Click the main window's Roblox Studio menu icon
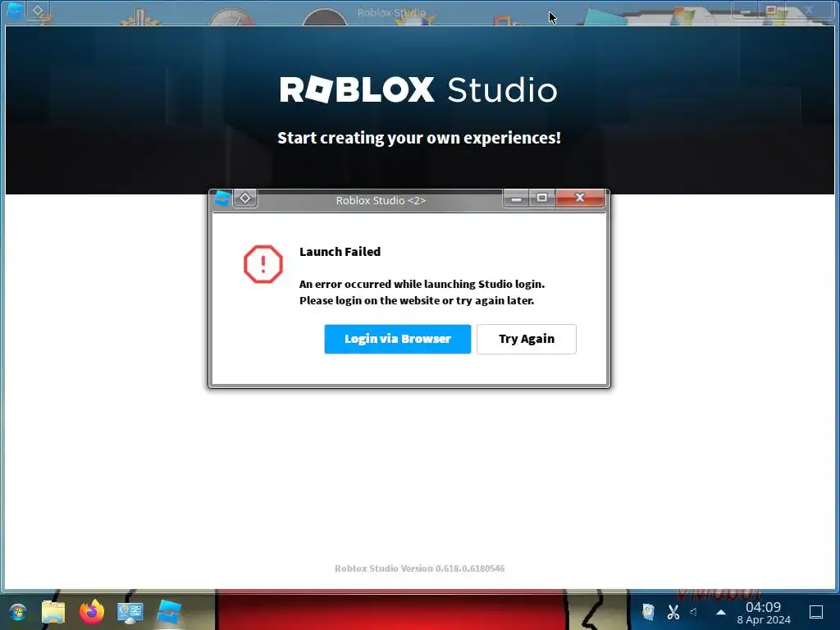This screenshot has width=840, height=630. (15, 10)
